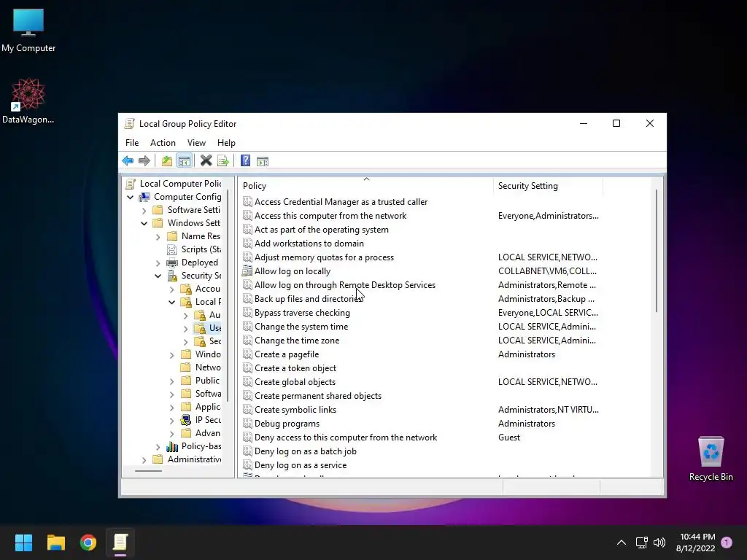Screen dimensions: 747x560
Task: Click the Scripts tree node icon
Action: point(172,249)
